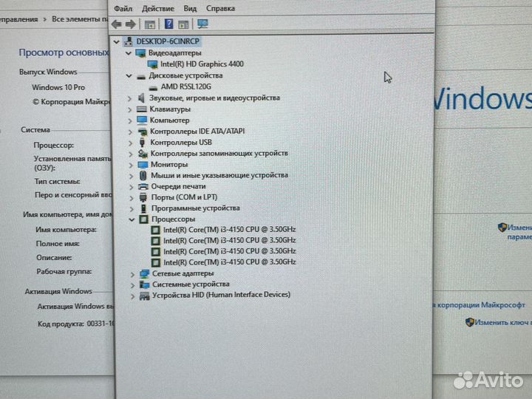Click the Мониторы tree label
The height and width of the screenshot is (399, 532).
(x=169, y=164)
